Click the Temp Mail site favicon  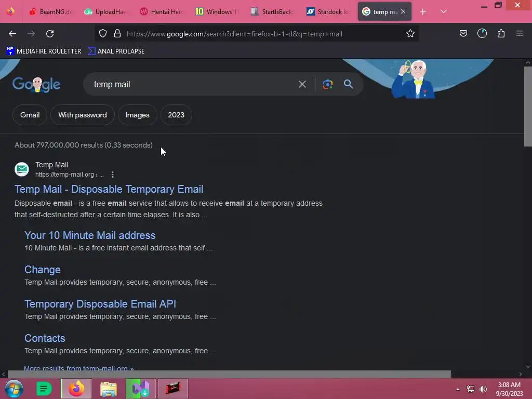(x=22, y=169)
